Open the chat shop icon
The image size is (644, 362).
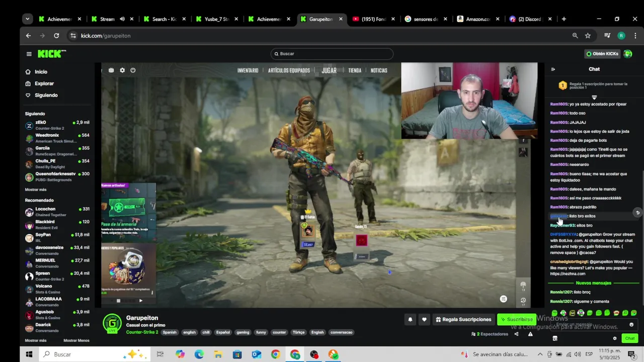pyautogui.click(x=555, y=338)
